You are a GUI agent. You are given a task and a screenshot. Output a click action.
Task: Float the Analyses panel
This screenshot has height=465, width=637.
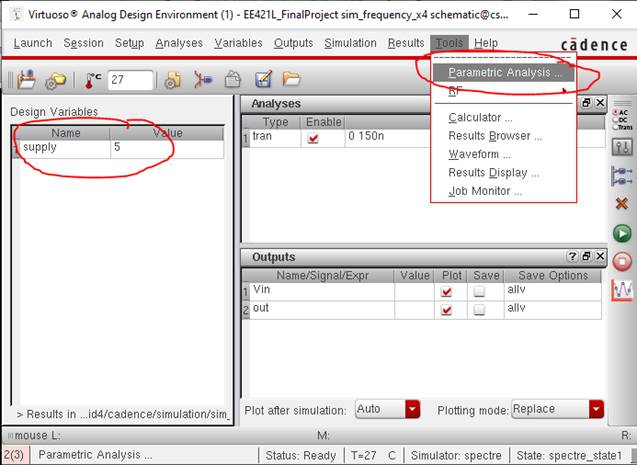[x=586, y=103]
